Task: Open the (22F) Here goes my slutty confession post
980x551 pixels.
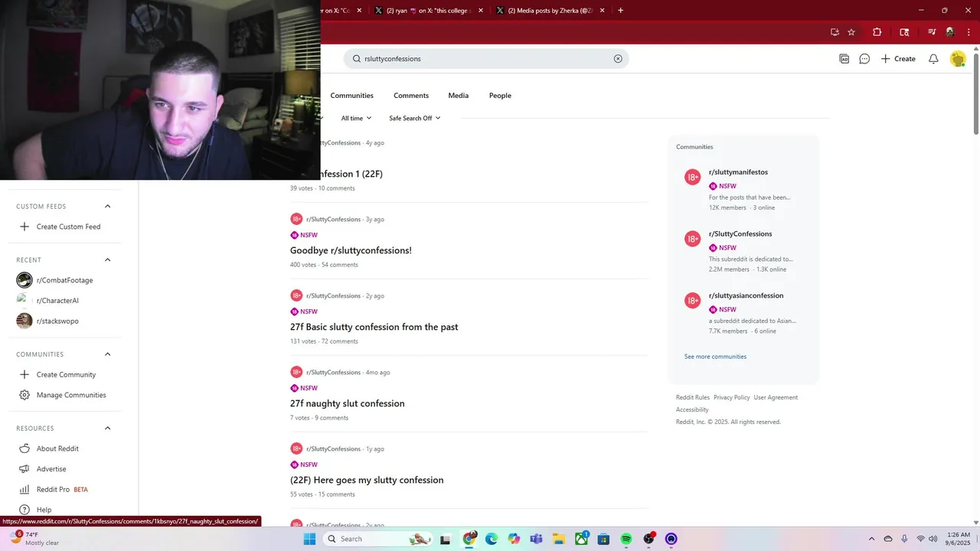Action: 367,480
